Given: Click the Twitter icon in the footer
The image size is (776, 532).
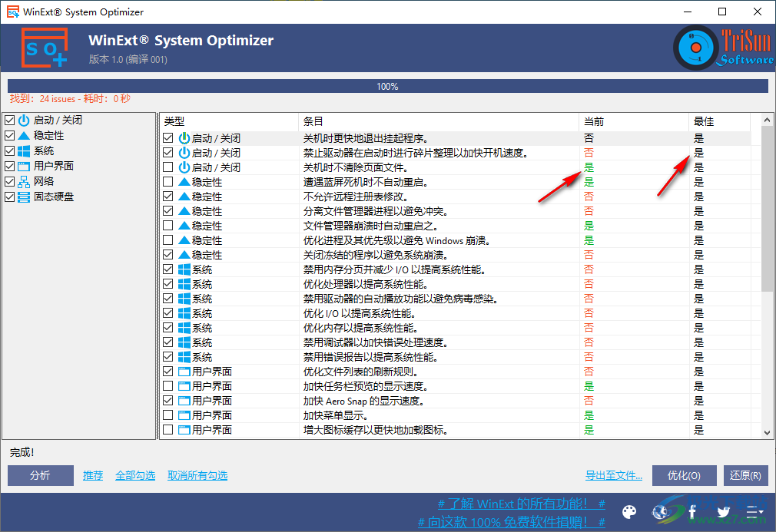Looking at the screenshot, I should click(x=723, y=511).
